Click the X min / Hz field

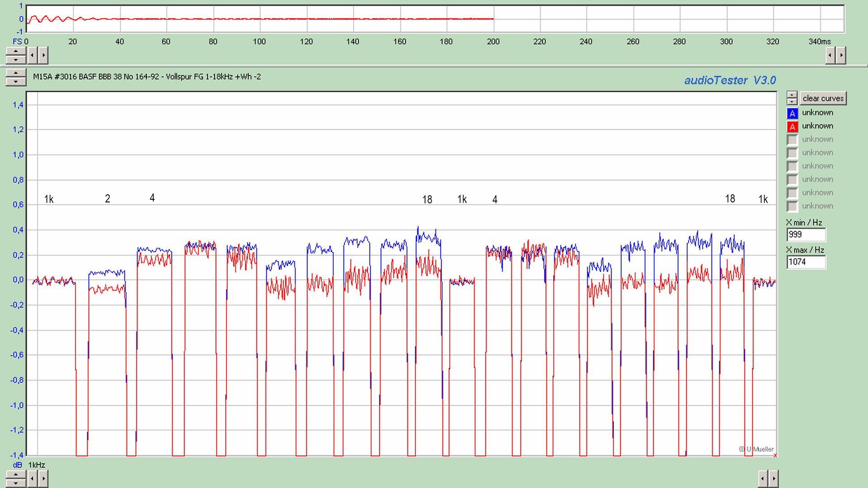[806, 235]
